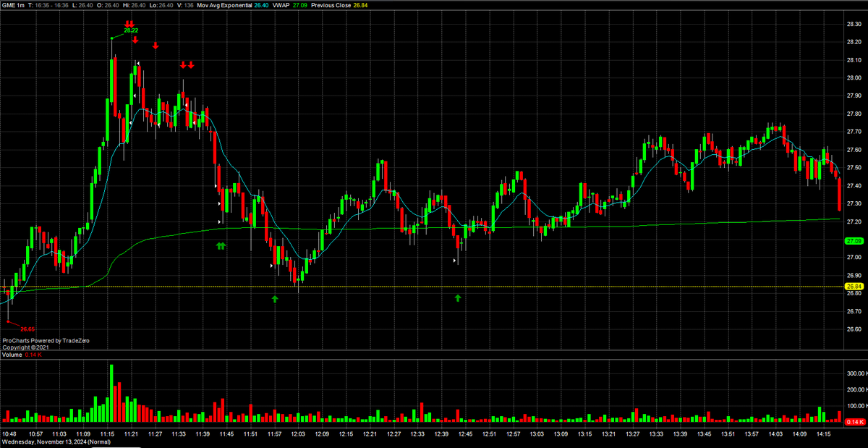Select the T: 16:35 - 16:36 time readout
This screenshot has width=868, height=448.
pos(47,5)
